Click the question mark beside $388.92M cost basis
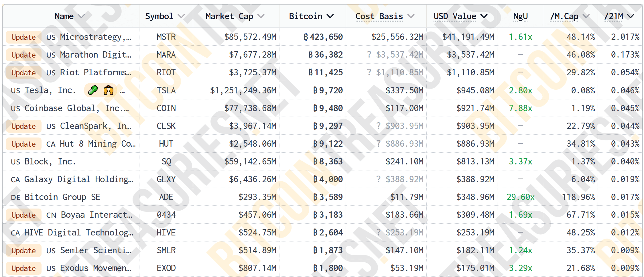The width and height of the screenshot is (644, 277). [378, 179]
